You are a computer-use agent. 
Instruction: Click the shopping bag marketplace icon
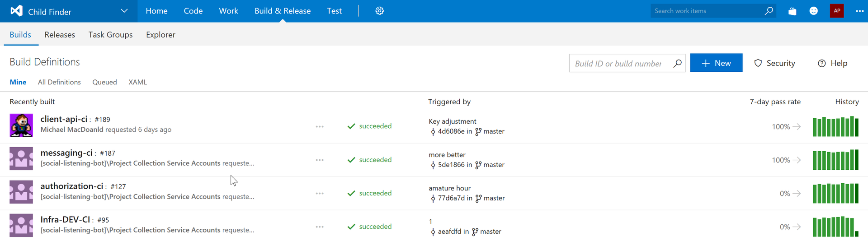click(x=792, y=11)
